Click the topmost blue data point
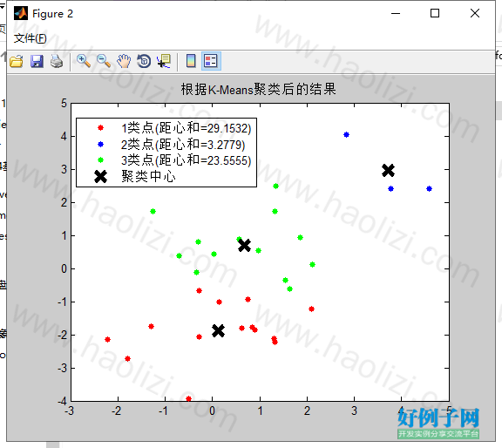 [346, 135]
